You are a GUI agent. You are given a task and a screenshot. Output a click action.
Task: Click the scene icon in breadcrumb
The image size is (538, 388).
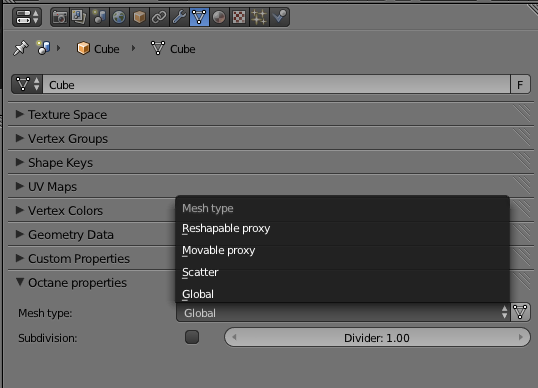click(44, 48)
